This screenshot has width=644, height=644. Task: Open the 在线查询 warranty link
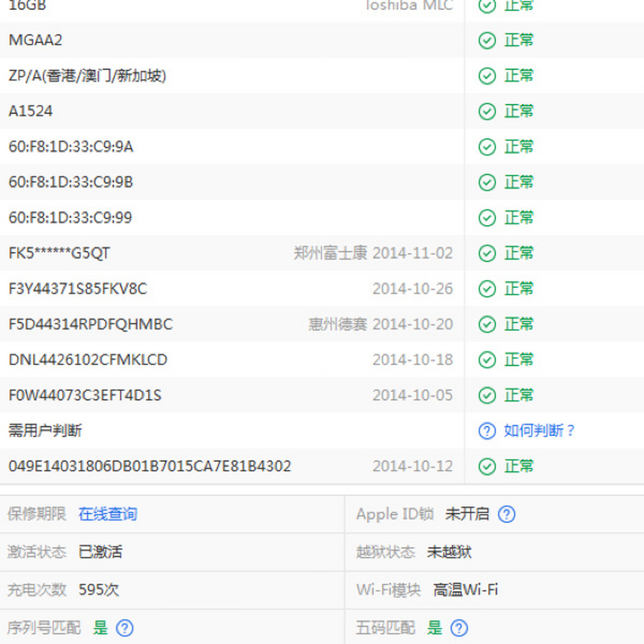tap(107, 514)
